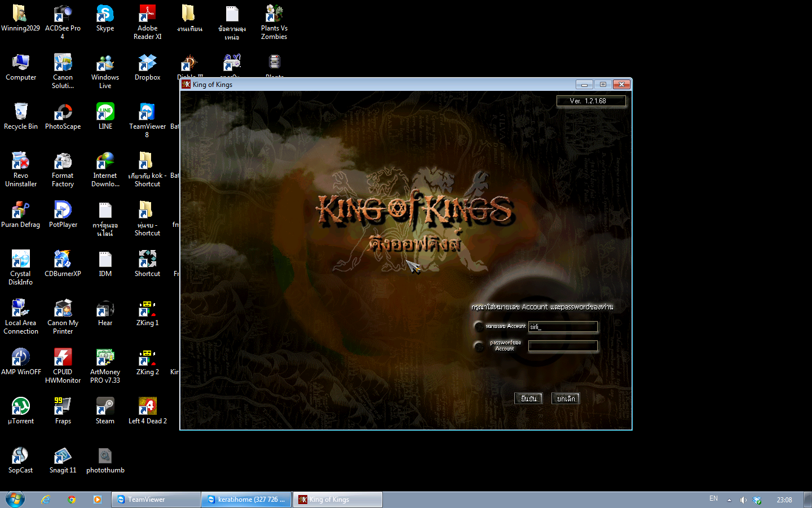
Task: Open AMP WinOFF icon
Action: 20,362
